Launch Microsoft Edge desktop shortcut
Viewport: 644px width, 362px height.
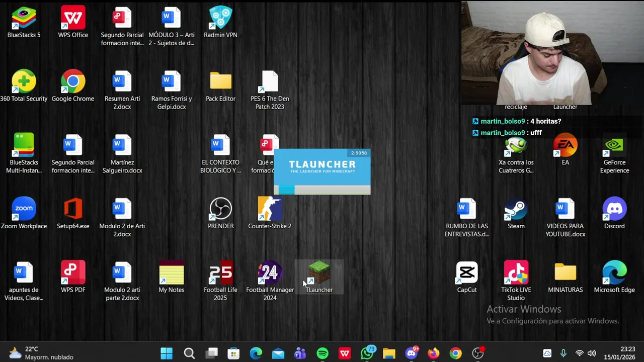[614, 278]
